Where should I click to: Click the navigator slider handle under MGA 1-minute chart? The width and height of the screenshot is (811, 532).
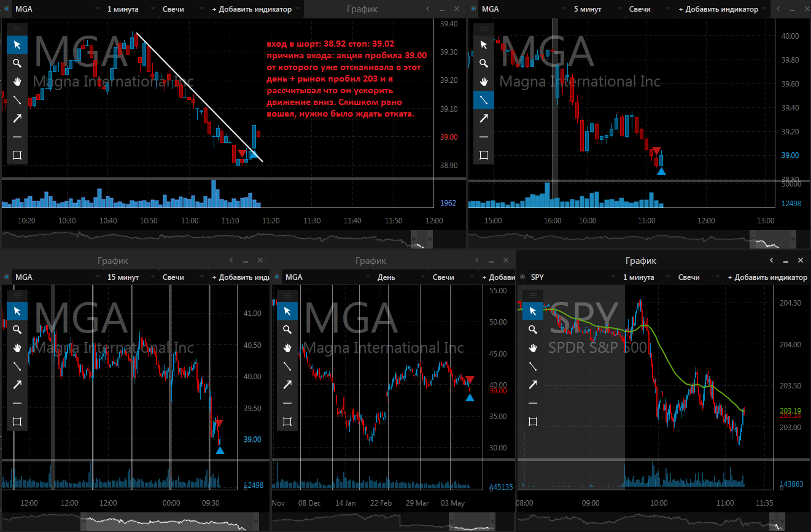click(421, 239)
